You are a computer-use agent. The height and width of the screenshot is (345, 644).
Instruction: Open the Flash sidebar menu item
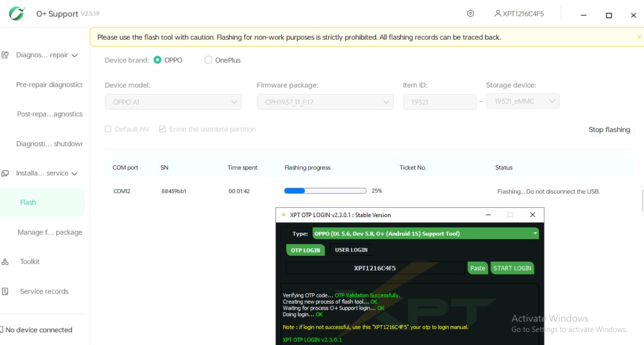pyautogui.click(x=28, y=203)
